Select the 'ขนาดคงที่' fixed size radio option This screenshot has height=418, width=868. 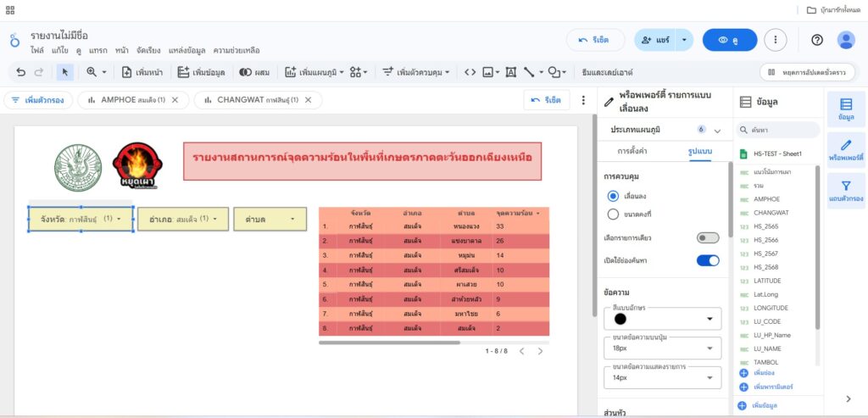(x=613, y=215)
